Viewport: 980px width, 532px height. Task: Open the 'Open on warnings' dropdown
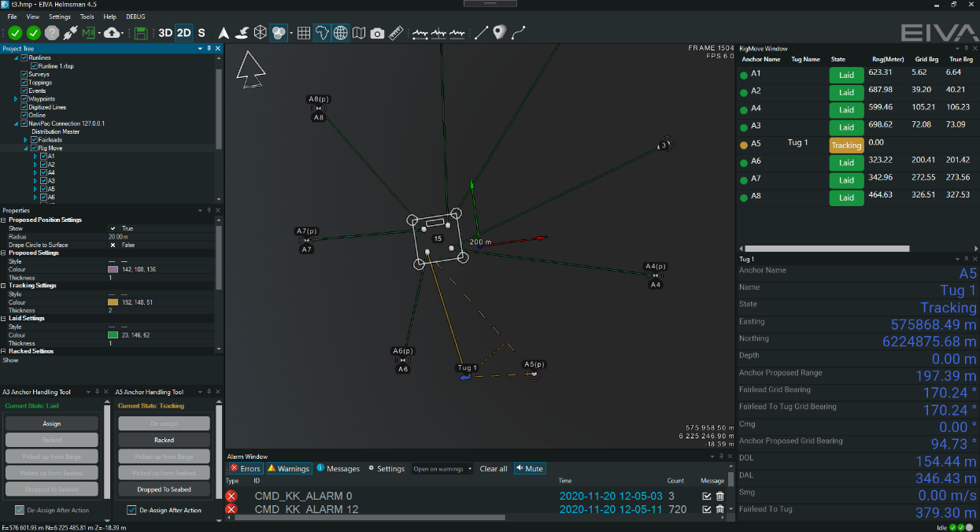pos(442,469)
